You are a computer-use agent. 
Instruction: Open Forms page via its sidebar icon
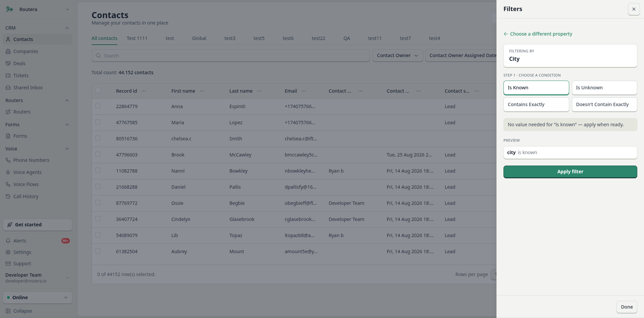[8, 136]
